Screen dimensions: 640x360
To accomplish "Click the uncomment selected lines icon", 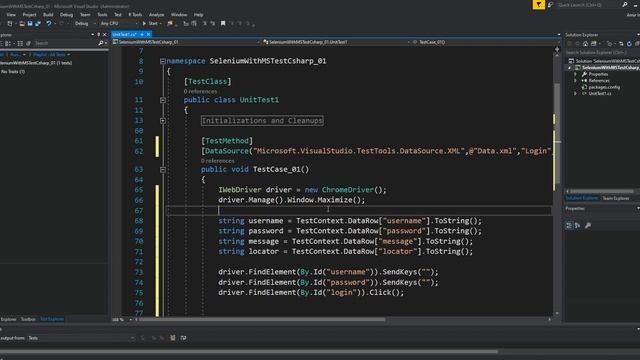I will coord(213,24).
